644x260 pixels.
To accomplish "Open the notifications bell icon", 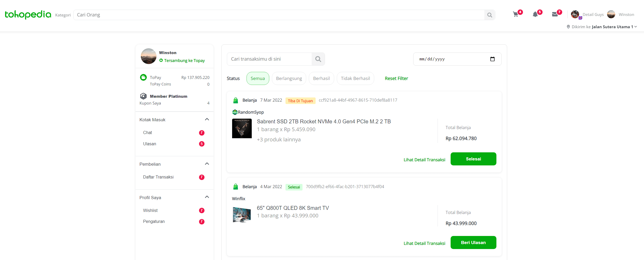I will (536, 14).
